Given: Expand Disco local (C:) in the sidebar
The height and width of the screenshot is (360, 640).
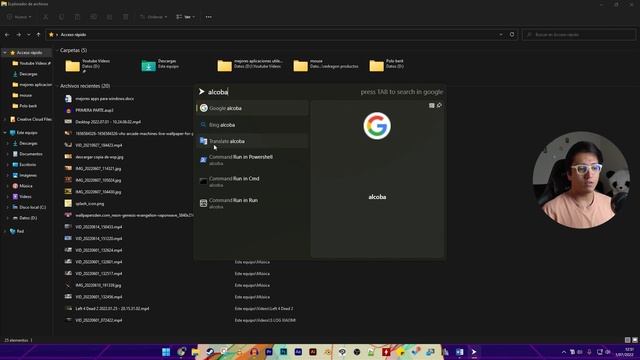Looking at the screenshot, I should (7, 207).
